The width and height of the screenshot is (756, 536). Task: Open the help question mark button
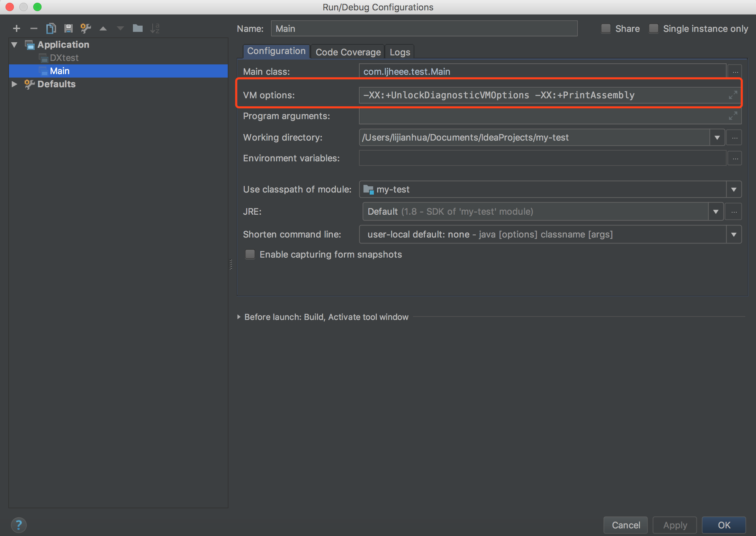tap(19, 525)
